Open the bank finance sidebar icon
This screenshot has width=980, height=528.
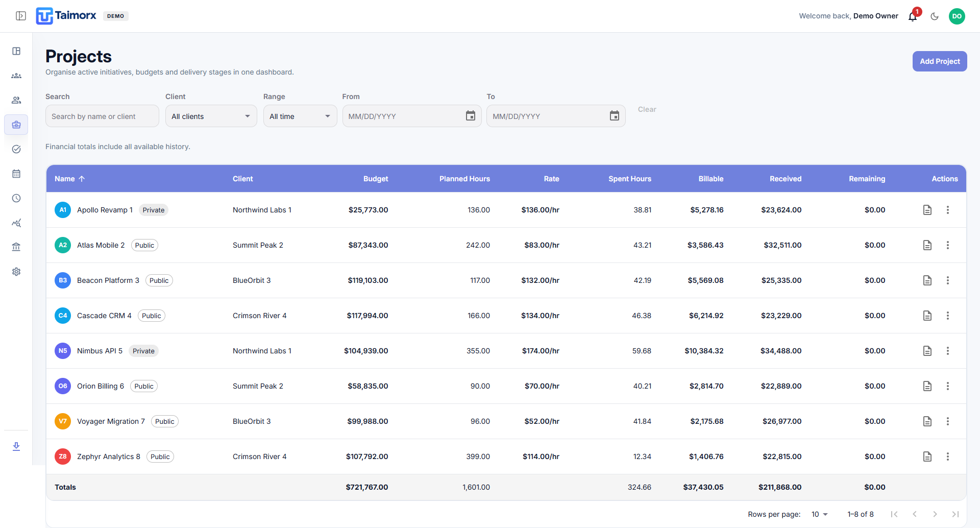coord(16,247)
